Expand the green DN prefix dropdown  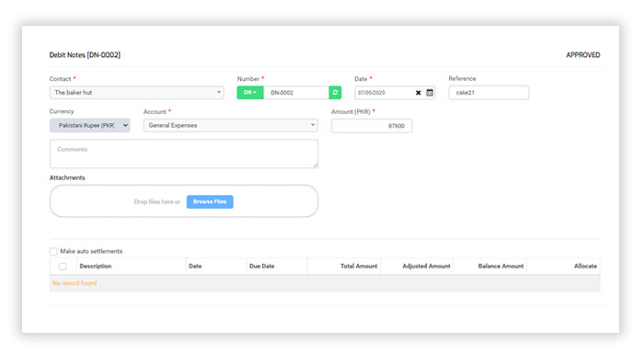point(249,92)
